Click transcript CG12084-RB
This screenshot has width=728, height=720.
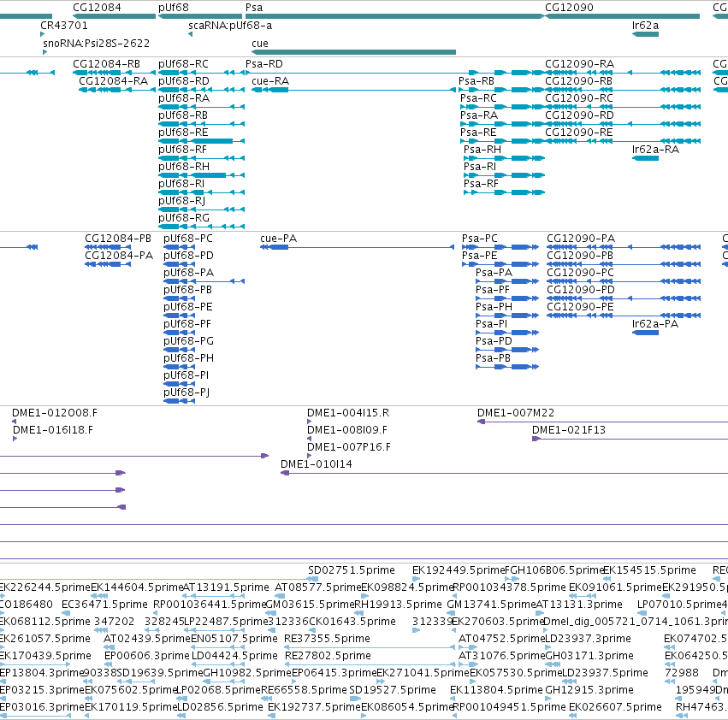(x=106, y=64)
